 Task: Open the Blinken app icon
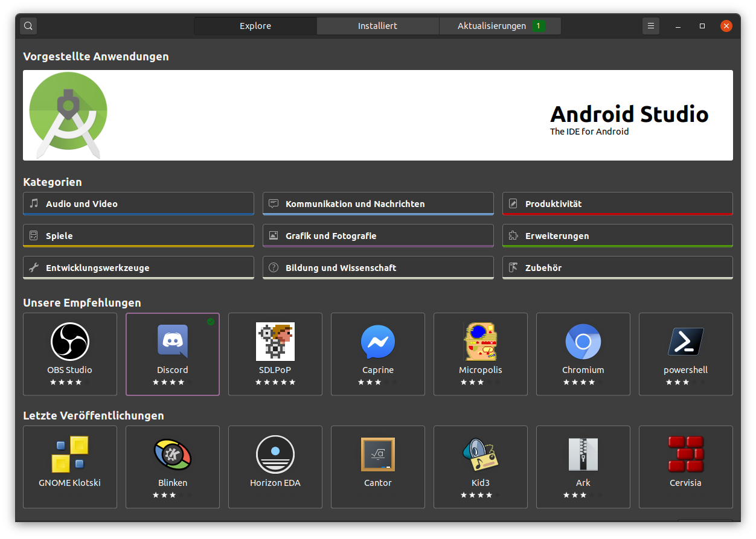coord(173,454)
